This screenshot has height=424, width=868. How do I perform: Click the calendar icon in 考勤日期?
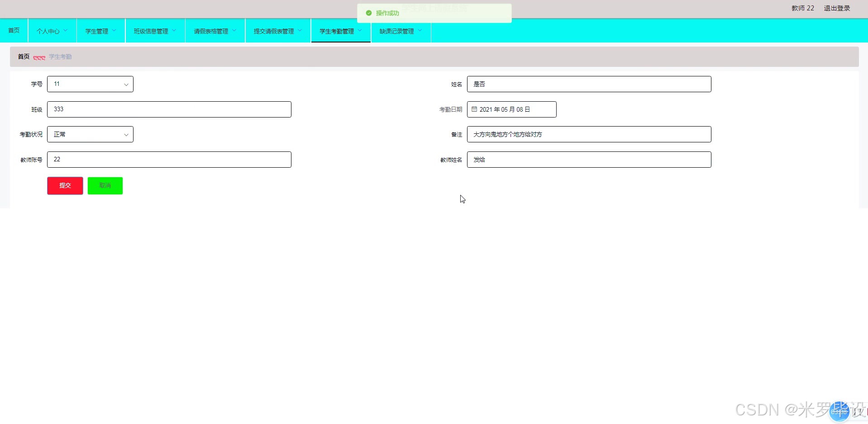point(474,109)
